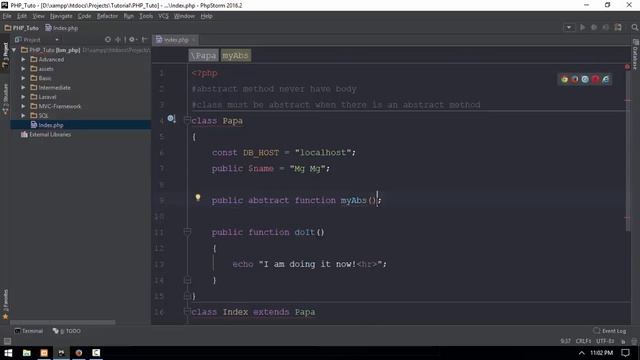The height and width of the screenshot is (360, 640).
Task: Open the Tools menu
Action: (x=146, y=16)
